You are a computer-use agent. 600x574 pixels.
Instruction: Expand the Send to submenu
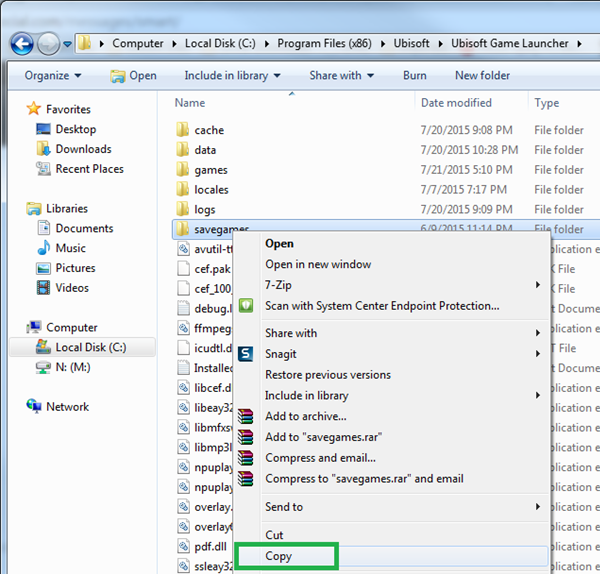point(392,507)
